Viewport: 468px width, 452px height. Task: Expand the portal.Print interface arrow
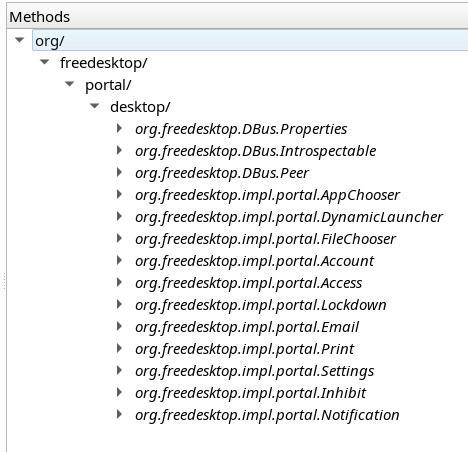119,349
